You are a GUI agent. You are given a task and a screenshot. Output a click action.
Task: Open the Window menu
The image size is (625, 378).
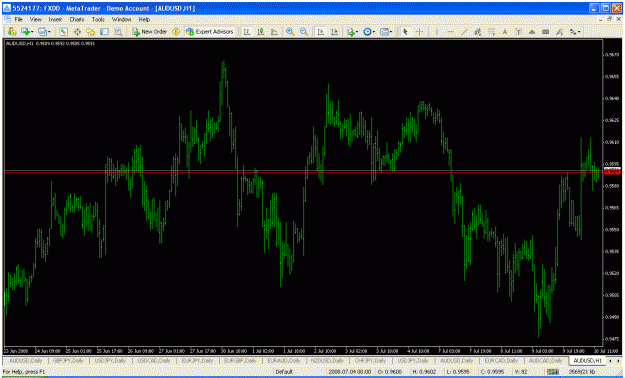[x=121, y=19]
